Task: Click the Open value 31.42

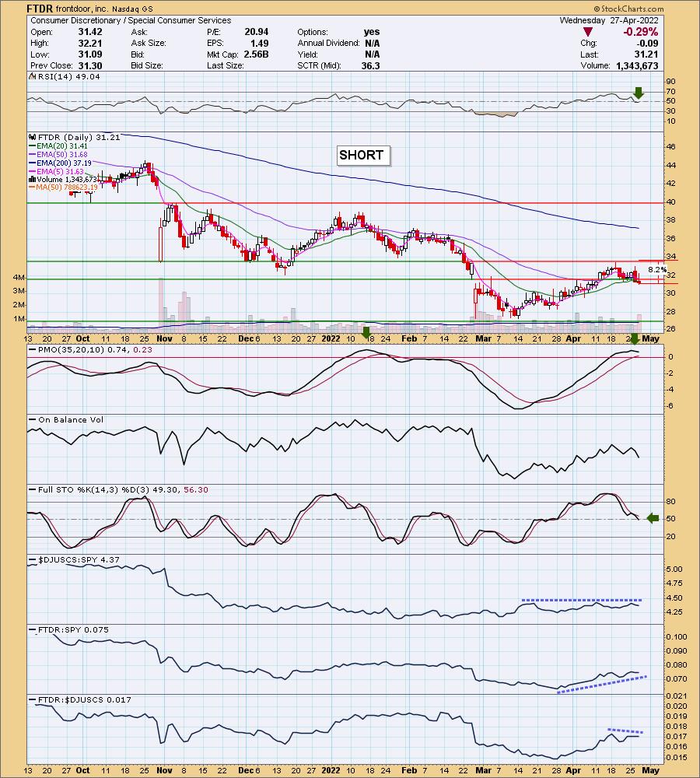Action: click(x=90, y=32)
